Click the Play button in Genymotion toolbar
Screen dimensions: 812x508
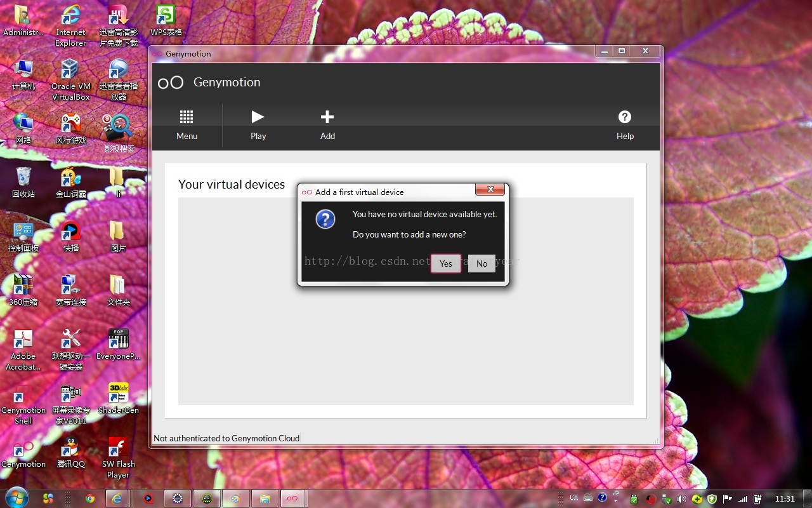[258, 125]
